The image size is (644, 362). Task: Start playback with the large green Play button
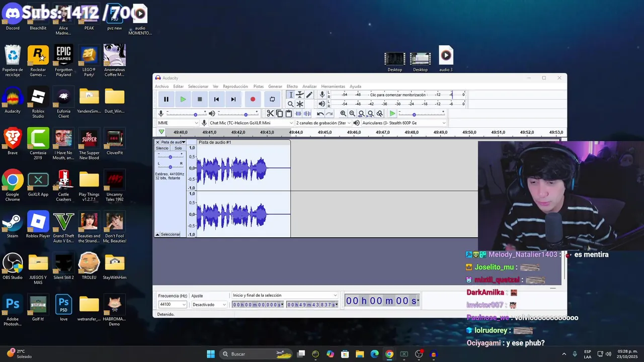click(x=183, y=99)
